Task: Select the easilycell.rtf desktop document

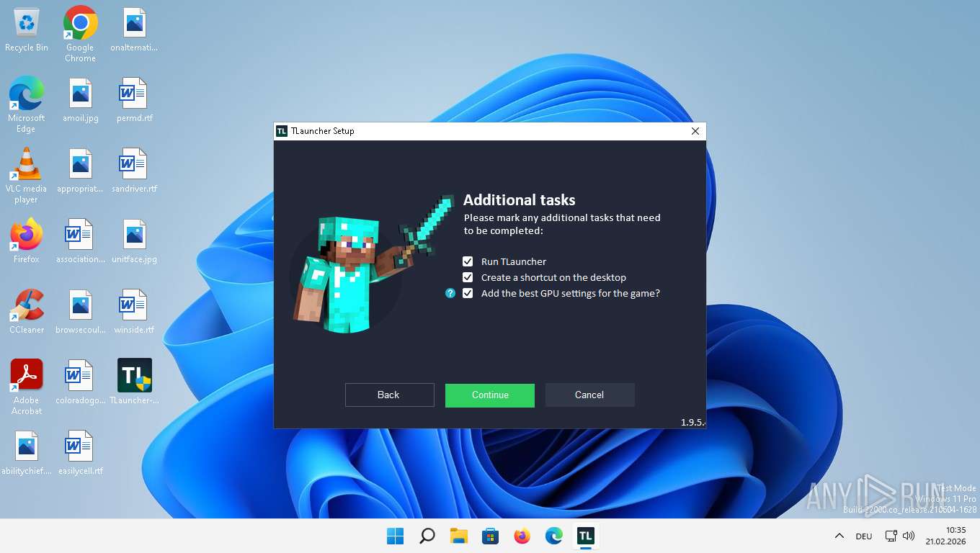Action: 80,454
